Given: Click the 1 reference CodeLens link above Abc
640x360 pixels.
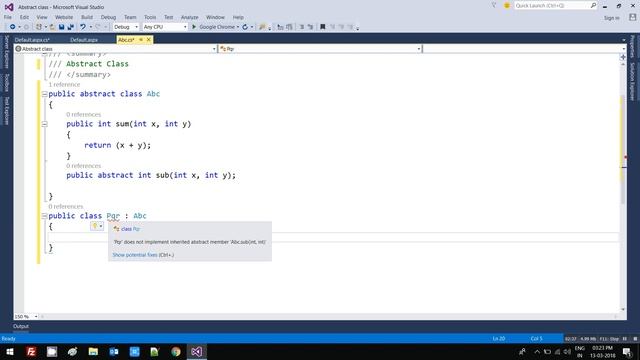Looking at the screenshot, I should 64,84.
